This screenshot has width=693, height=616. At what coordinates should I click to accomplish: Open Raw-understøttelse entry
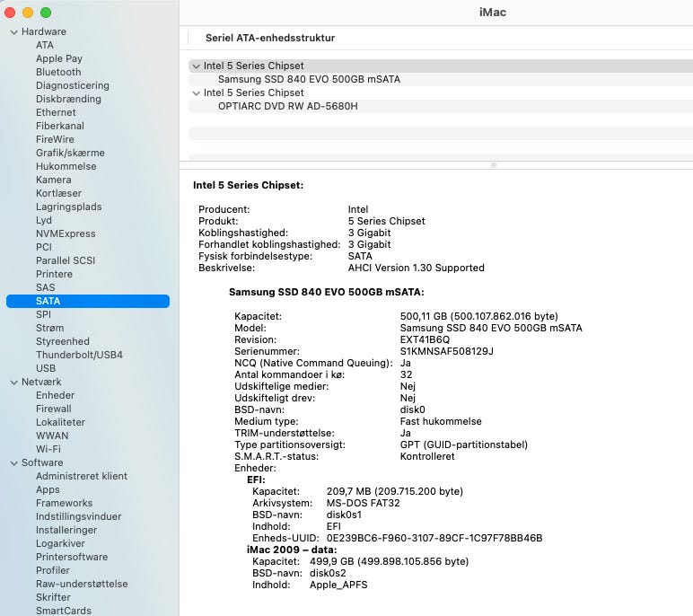[x=82, y=585]
